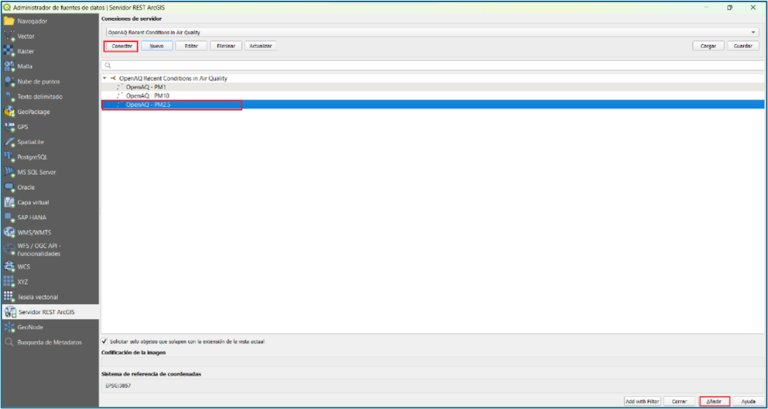Toggle the current view extent checkbox
This screenshot has width=768, height=409.
click(x=105, y=340)
